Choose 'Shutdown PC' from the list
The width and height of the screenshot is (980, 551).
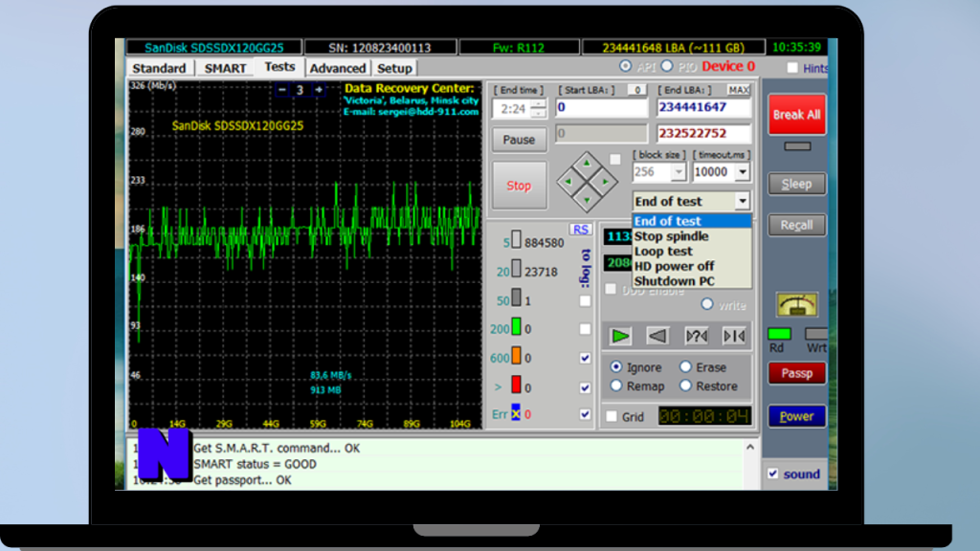pyautogui.click(x=691, y=281)
